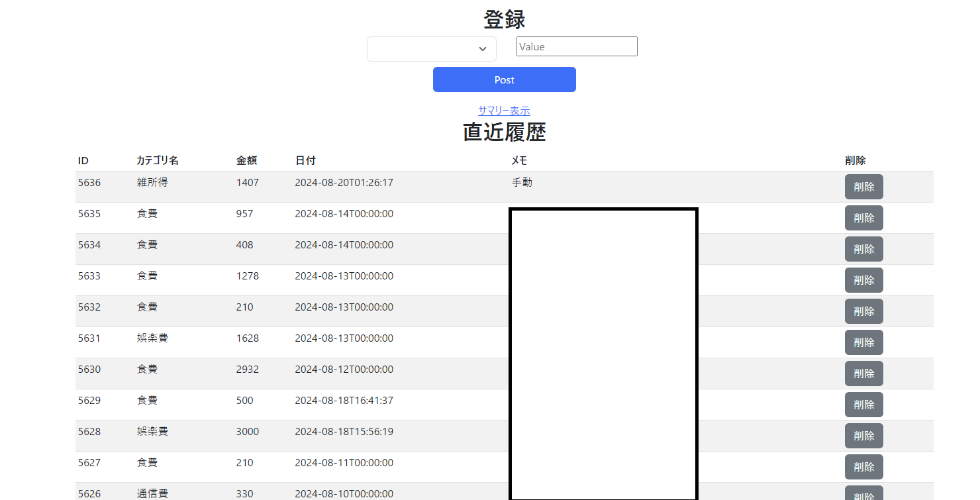The image size is (980, 500).
Task: Select the 手動 memo cell in row 5636
Action: tap(522, 182)
